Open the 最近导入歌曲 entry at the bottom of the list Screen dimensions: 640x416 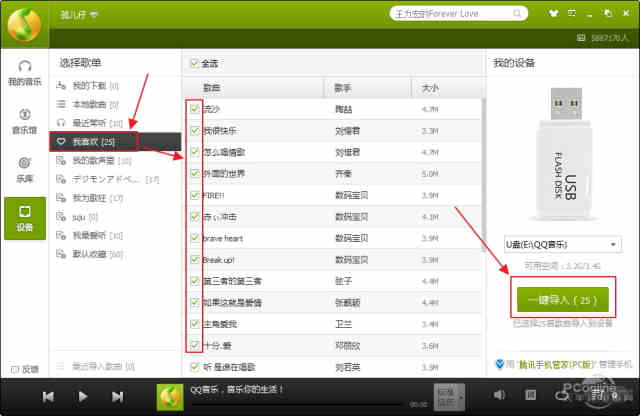[96, 366]
